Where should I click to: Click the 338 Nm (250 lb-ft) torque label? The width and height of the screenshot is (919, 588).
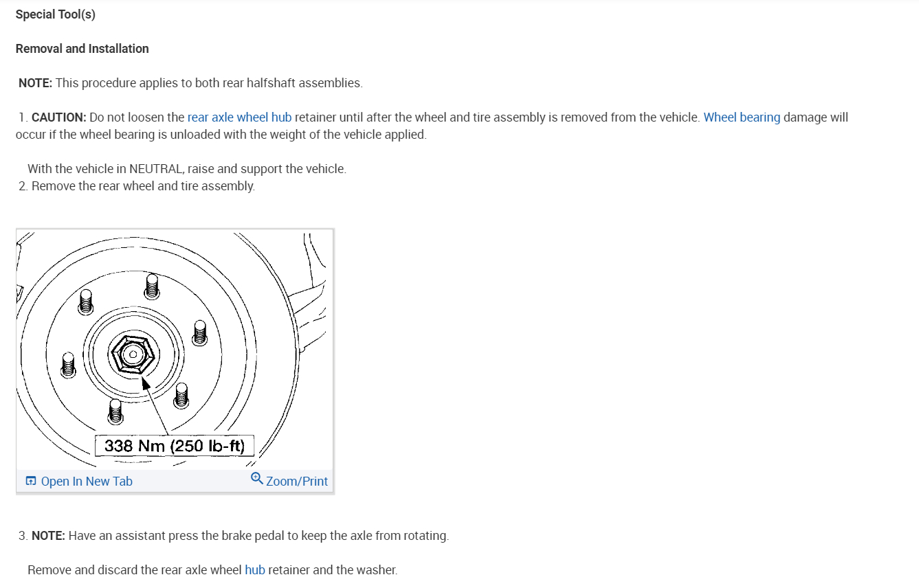pos(175,446)
